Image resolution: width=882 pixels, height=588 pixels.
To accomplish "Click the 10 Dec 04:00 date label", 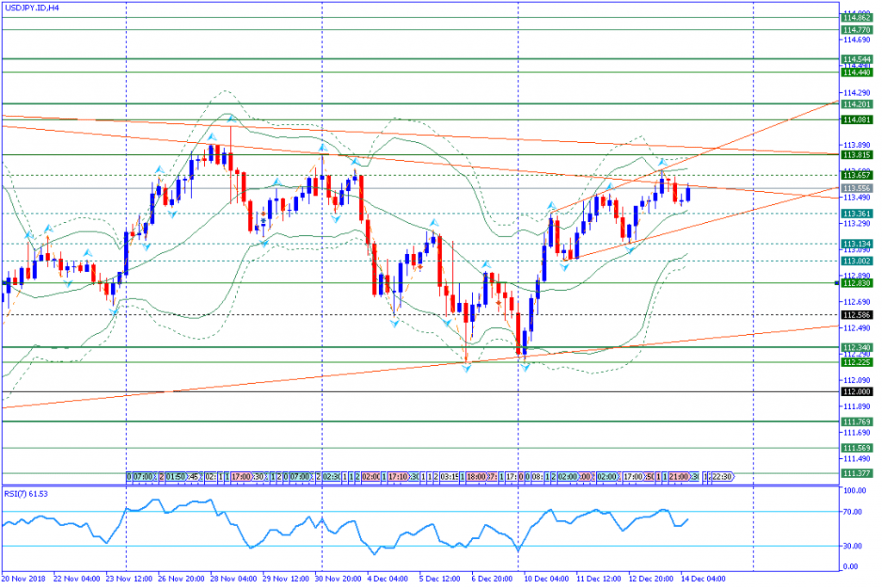I will click(x=544, y=581).
